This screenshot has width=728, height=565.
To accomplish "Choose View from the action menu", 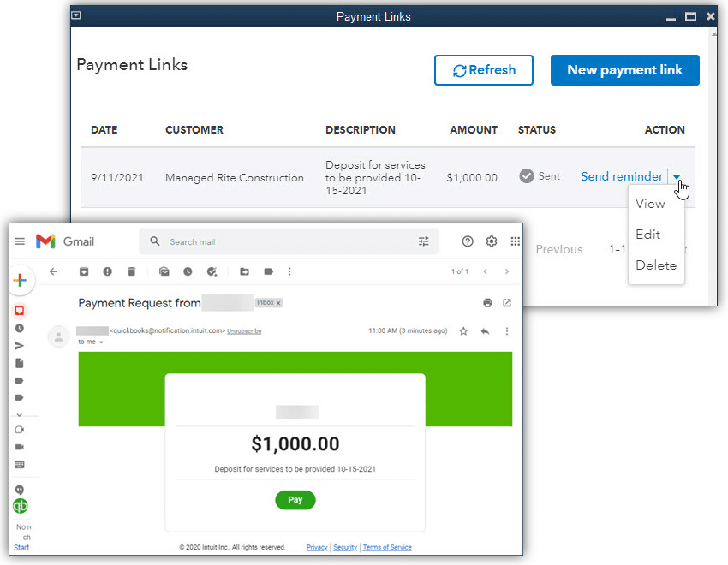I will click(x=649, y=204).
